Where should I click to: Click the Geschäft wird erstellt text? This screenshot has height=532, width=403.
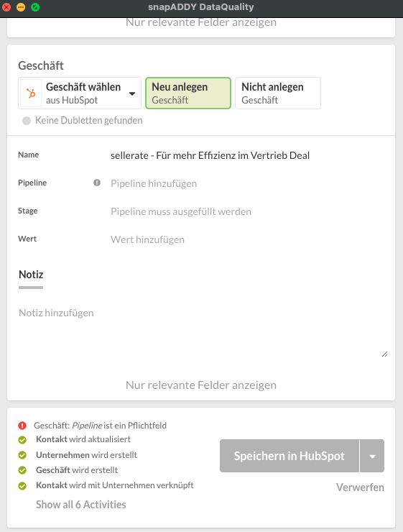coord(77,470)
